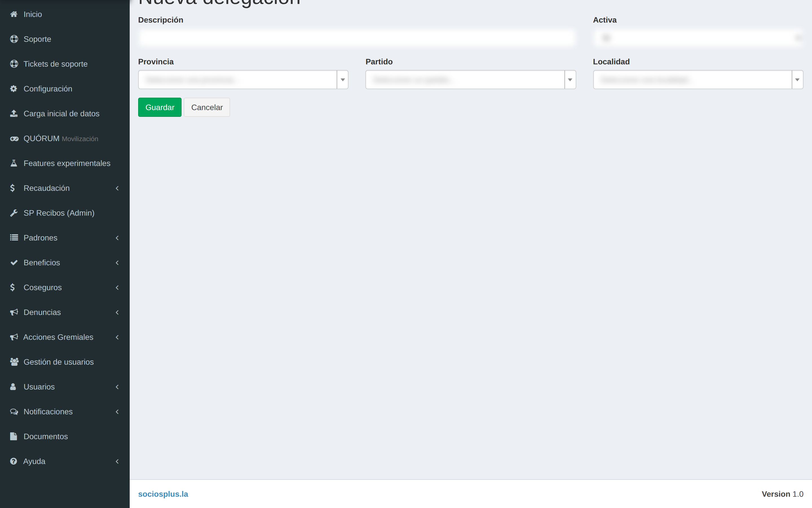812x508 pixels.
Task: Open the Provincia dropdown arrow
Action: click(343, 80)
